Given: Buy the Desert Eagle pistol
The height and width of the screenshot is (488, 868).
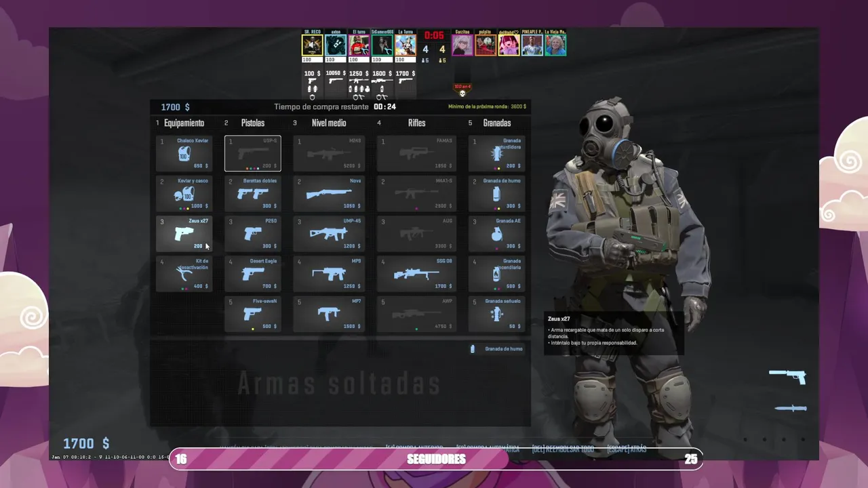Looking at the screenshot, I should click(253, 274).
